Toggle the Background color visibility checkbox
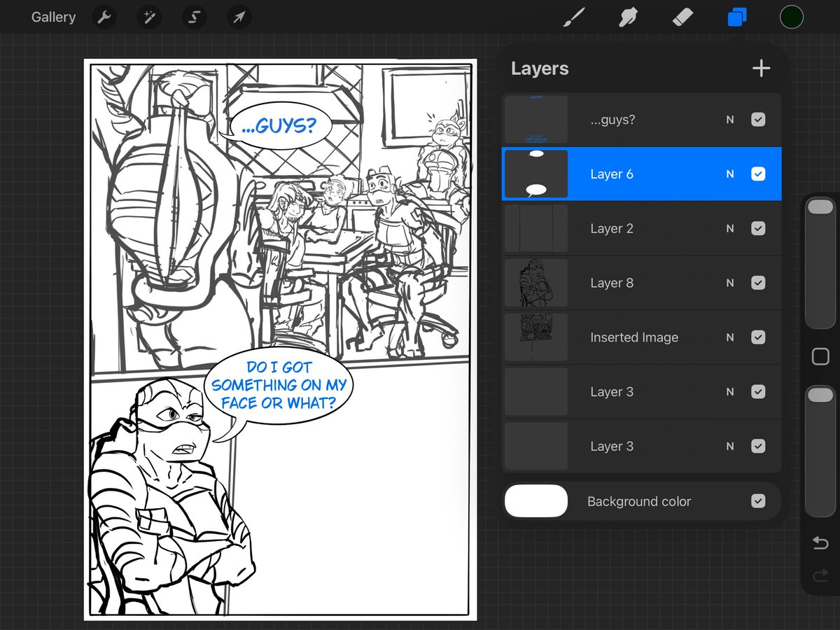Viewport: 840px width, 630px height. pos(758,501)
